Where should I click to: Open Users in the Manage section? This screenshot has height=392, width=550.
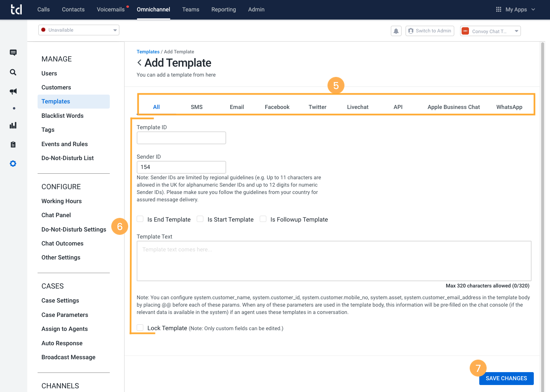click(x=49, y=73)
